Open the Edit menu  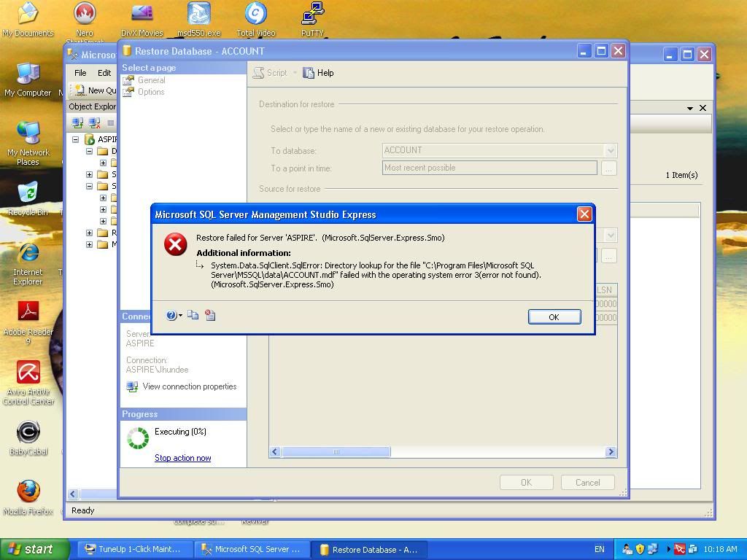point(104,73)
